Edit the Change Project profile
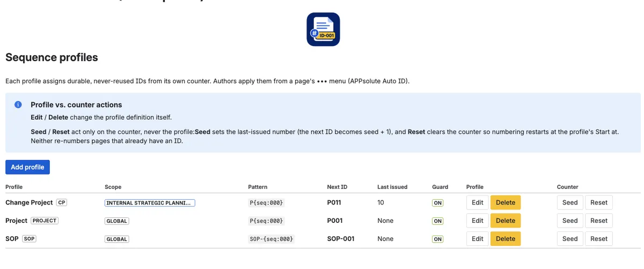This screenshot has width=644, height=269. [x=478, y=202]
